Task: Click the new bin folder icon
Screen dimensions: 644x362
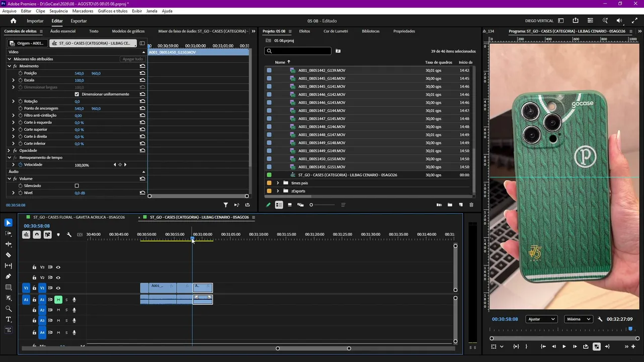Action: point(450,205)
